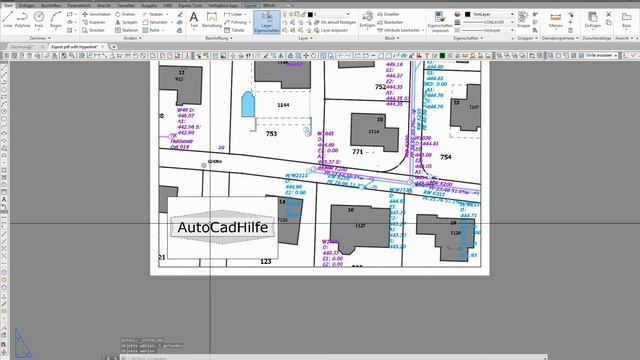Switch to the Einfügen ribbon tab
The height and width of the screenshot is (360, 640).
[x=27, y=6]
